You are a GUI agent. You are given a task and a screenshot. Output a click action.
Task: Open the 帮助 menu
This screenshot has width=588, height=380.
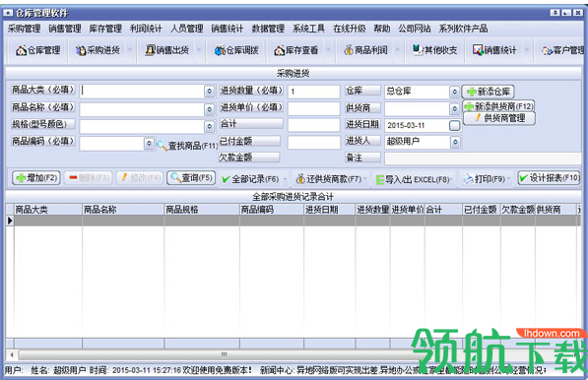(382, 29)
